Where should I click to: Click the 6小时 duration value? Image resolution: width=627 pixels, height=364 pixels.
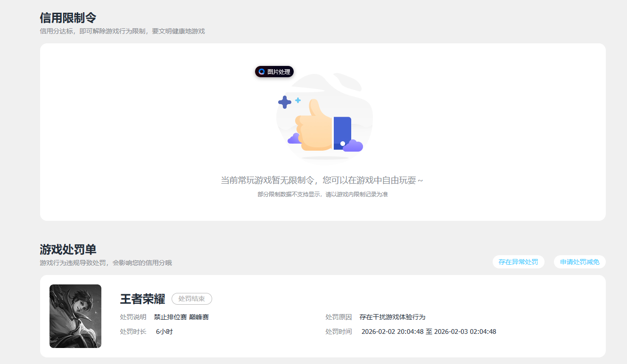165,332
